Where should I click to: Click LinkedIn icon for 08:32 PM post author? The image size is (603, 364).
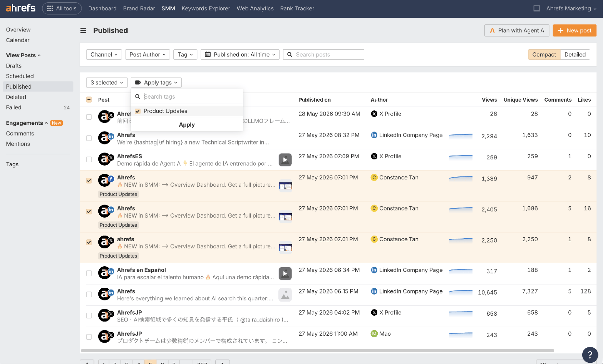[x=374, y=135]
